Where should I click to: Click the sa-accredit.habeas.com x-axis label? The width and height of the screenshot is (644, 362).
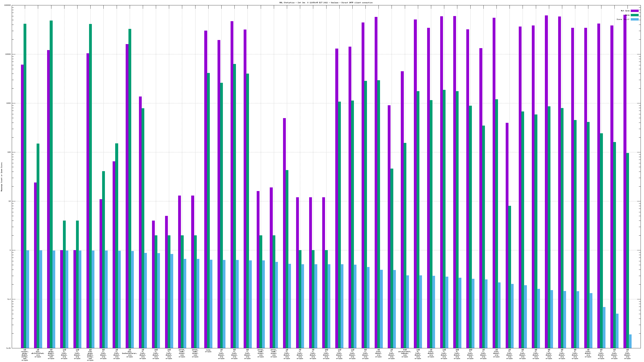[405, 353]
